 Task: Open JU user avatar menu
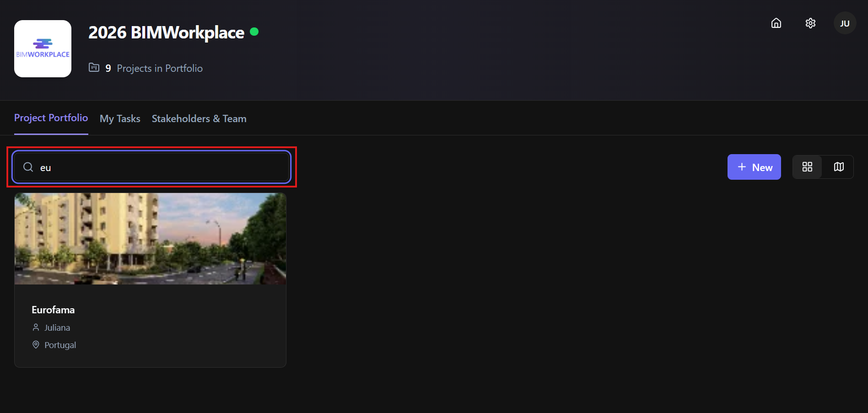845,23
